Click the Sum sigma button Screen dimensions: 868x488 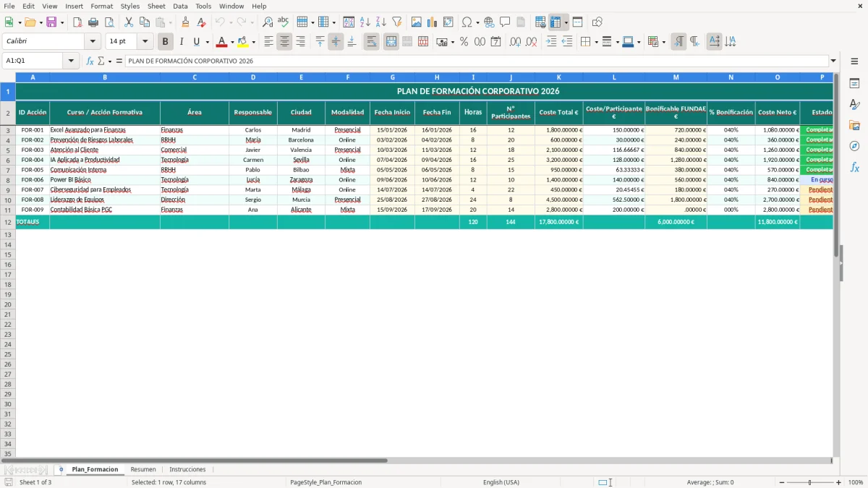coord(101,61)
